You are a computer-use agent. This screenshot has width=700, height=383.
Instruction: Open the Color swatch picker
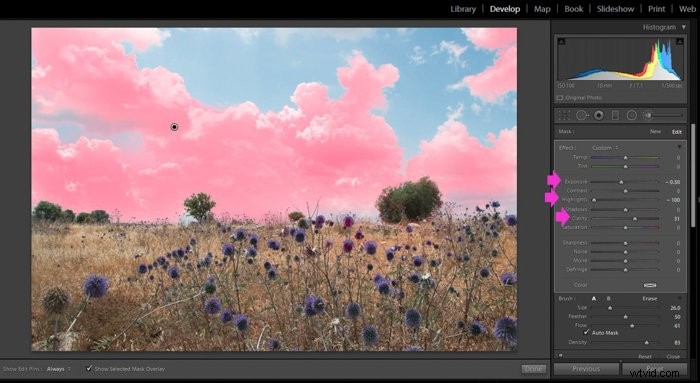click(650, 285)
